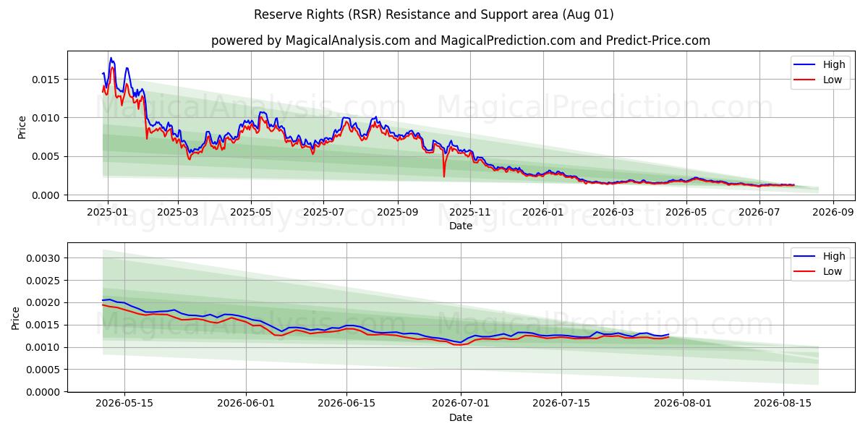This screenshot has height=434, width=868.
Task: Click the '2026-05-15' date label on bottom chart
Action: pos(124,404)
